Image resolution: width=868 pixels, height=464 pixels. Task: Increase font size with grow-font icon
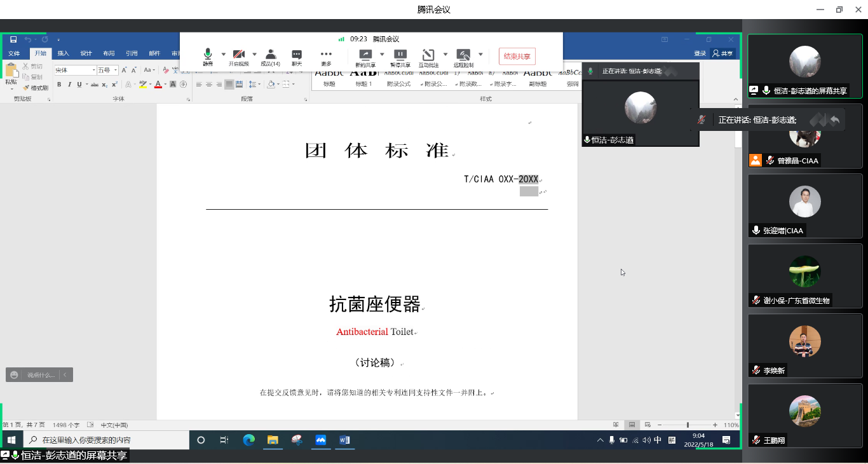(125, 70)
